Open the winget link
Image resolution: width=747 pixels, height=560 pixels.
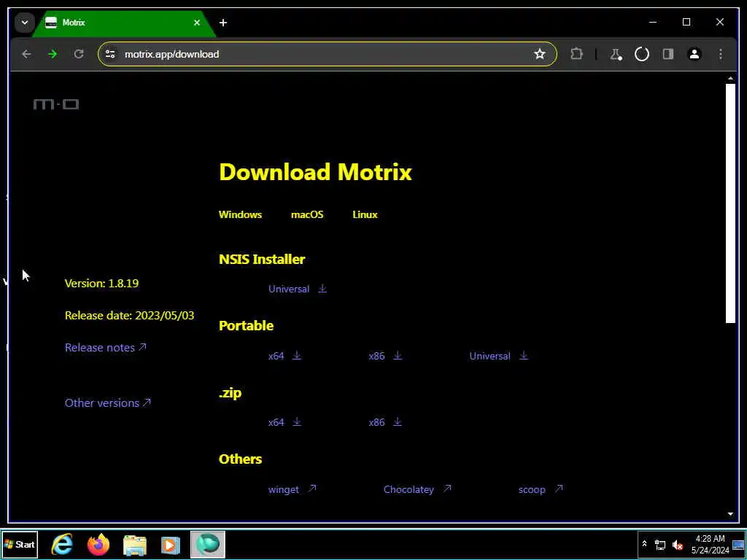tap(284, 489)
